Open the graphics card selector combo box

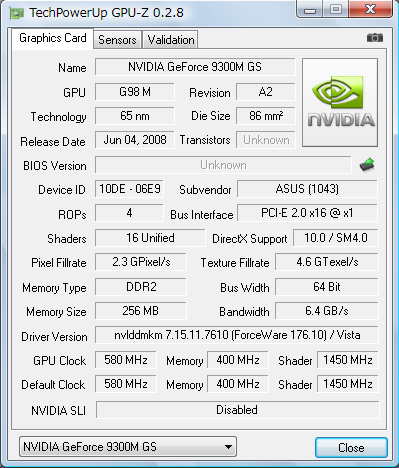point(128,447)
